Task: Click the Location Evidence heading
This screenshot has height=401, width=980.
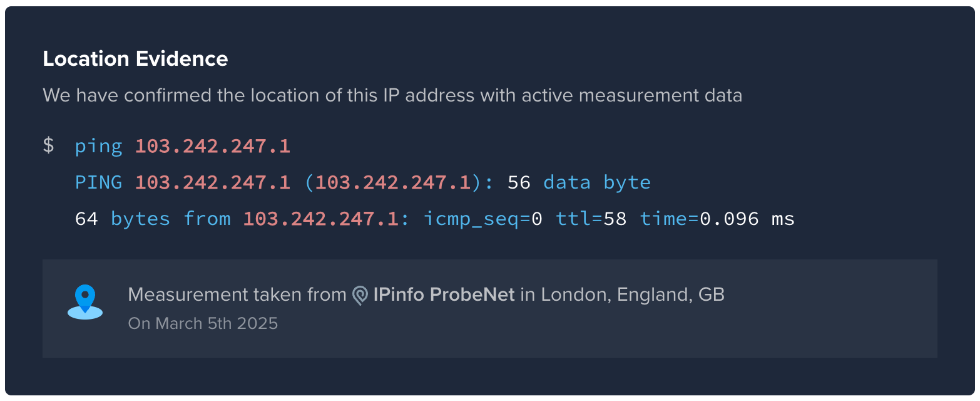Action: pos(135,59)
